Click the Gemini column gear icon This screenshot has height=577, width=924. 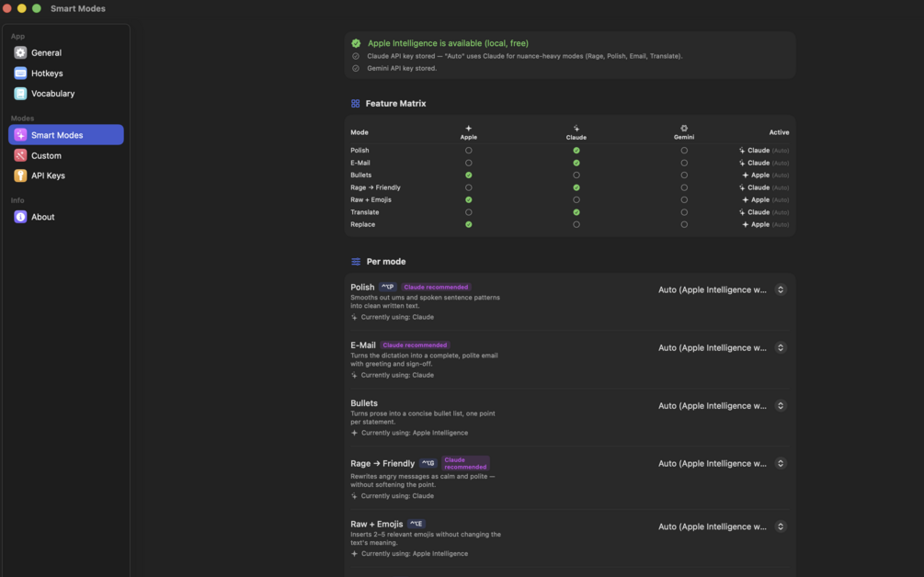pyautogui.click(x=683, y=128)
